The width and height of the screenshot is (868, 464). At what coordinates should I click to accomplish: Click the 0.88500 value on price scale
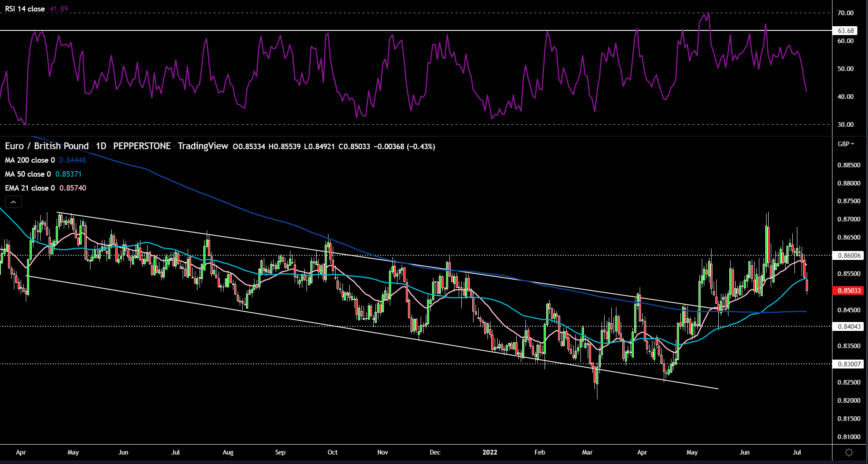[849, 165]
